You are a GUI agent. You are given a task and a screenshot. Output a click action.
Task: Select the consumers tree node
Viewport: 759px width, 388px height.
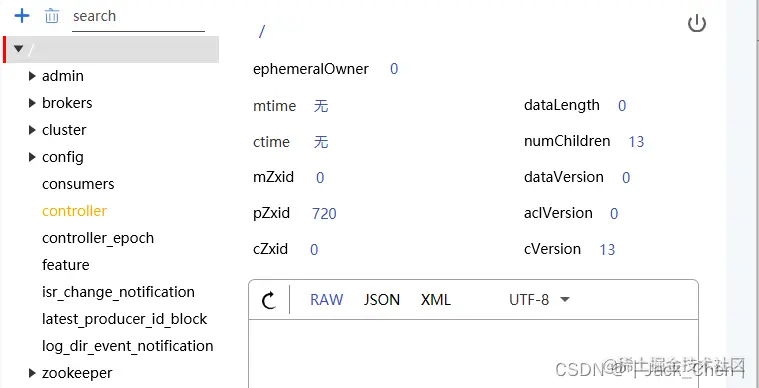pos(78,184)
